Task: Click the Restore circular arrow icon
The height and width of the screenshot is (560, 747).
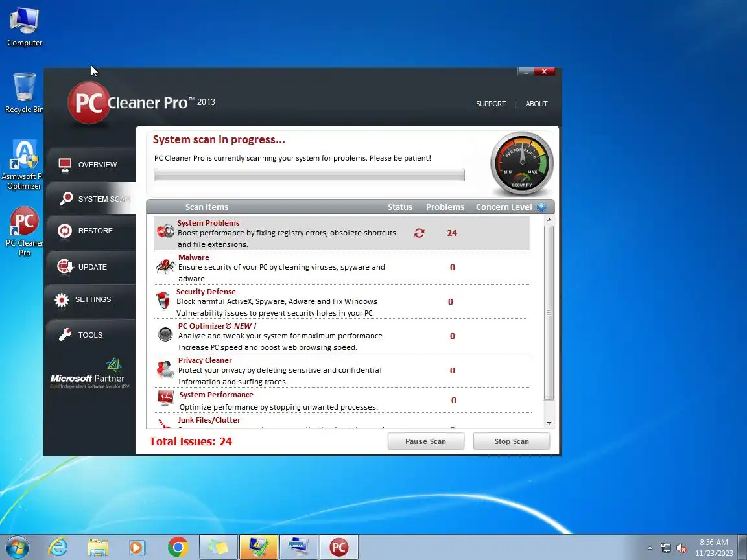Action: (65, 231)
